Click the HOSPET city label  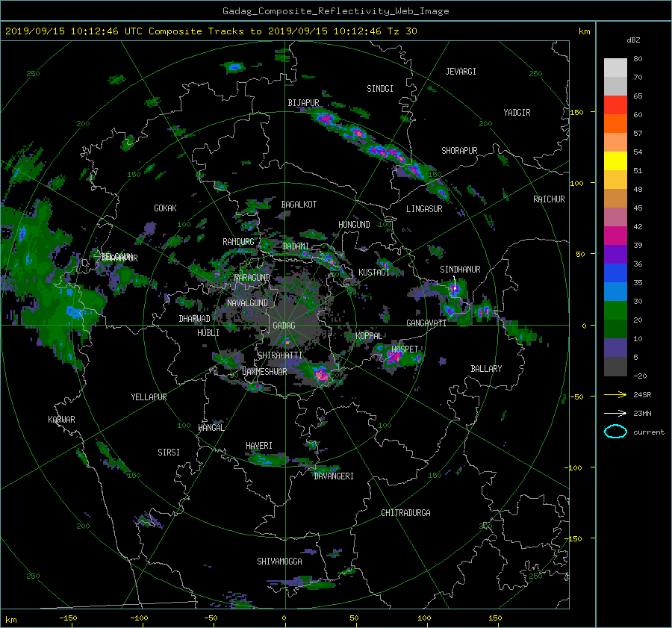pyautogui.click(x=405, y=349)
